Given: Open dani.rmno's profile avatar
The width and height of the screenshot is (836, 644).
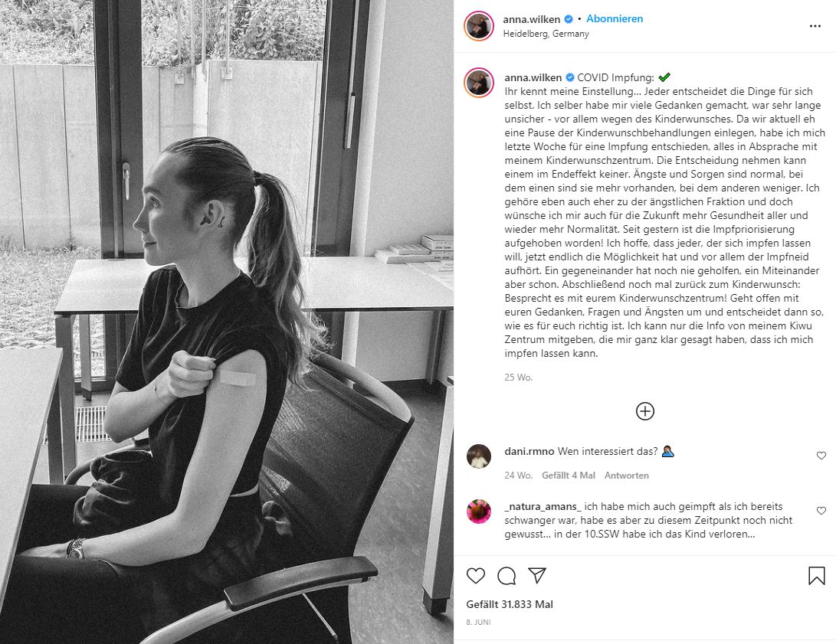Looking at the screenshot, I should click(x=479, y=456).
